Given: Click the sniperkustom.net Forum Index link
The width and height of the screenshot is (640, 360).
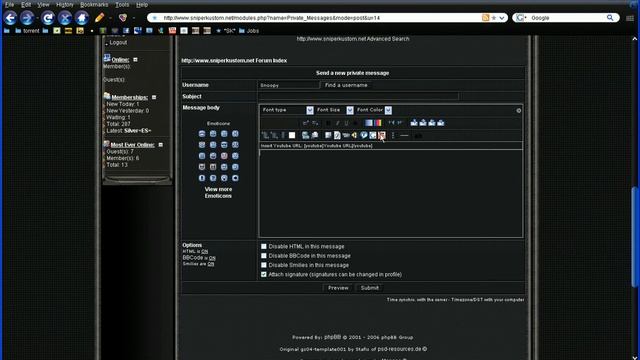Looking at the screenshot, I should (x=234, y=60).
